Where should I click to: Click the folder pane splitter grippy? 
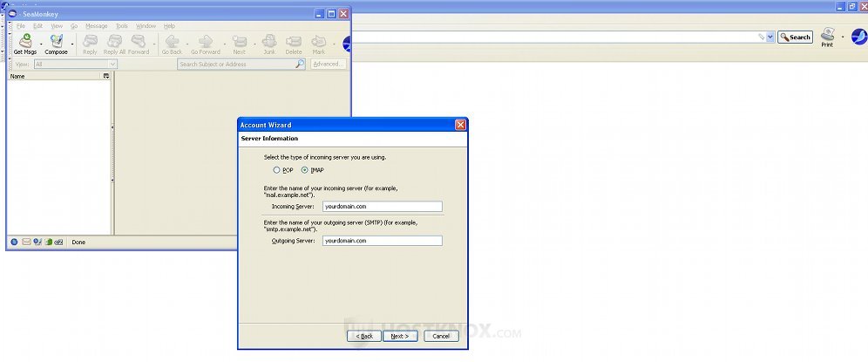[113, 154]
